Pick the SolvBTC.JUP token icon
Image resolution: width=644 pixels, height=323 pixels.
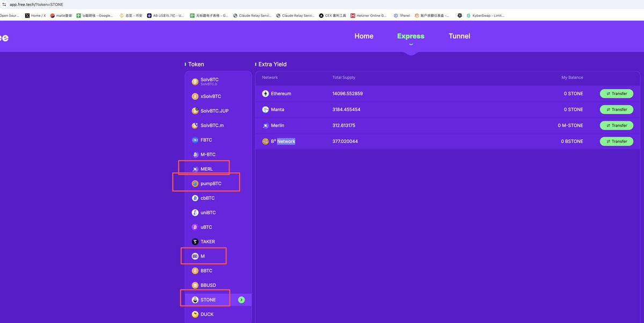coord(195,111)
